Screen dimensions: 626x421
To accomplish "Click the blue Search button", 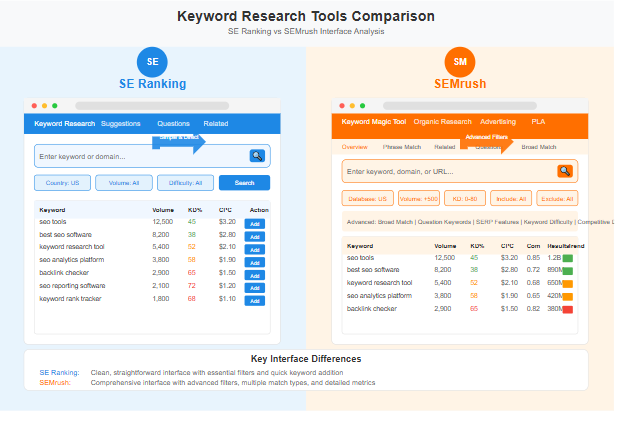I will [244, 183].
